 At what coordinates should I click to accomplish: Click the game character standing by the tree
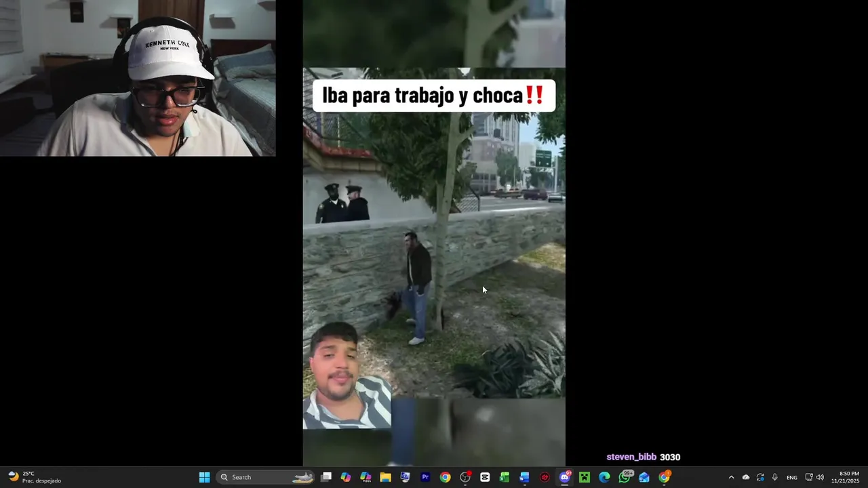[x=417, y=288]
